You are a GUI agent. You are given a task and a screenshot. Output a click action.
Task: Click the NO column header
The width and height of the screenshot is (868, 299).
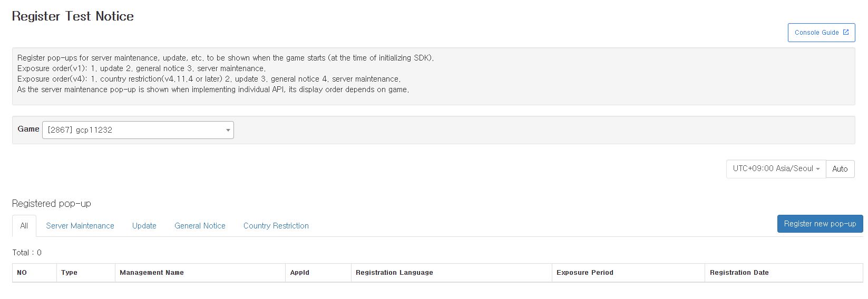(22, 273)
